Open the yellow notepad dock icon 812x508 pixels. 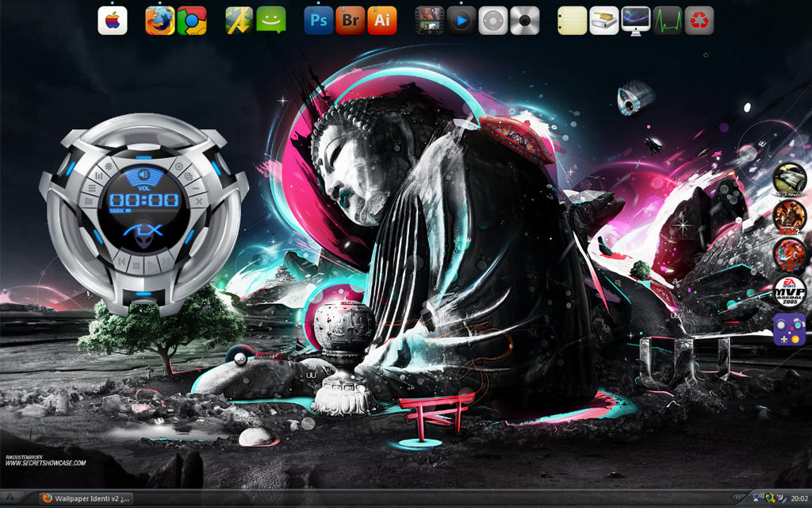[573, 21]
